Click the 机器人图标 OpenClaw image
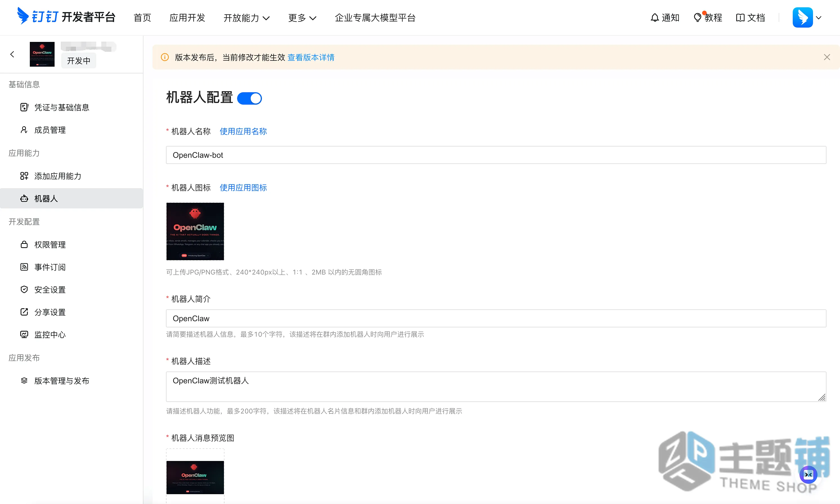 tap(195, 231)
